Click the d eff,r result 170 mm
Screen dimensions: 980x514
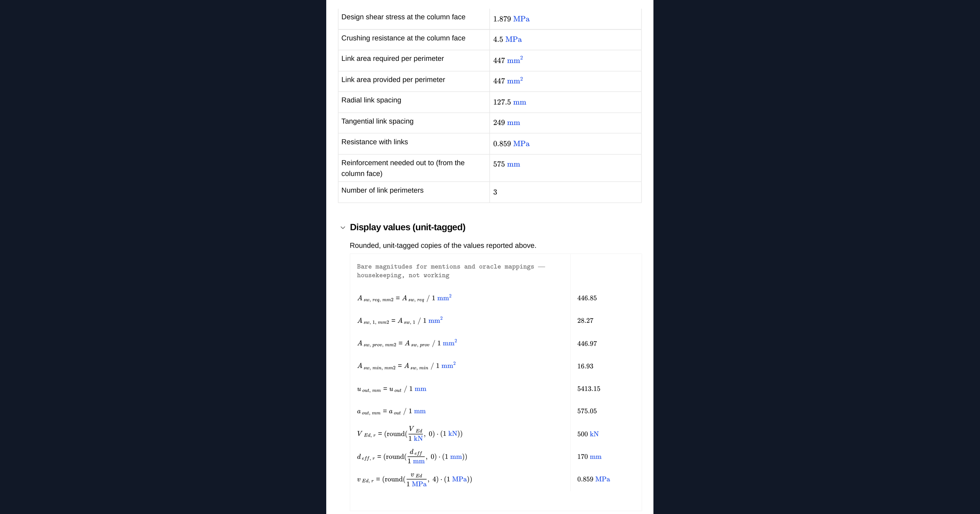click(x=589, y=457)
